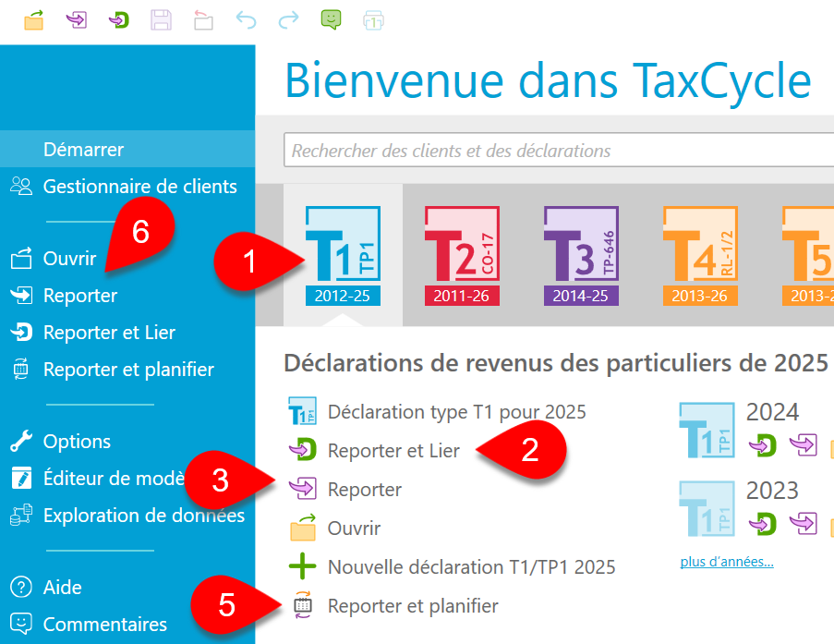Screen dimensions: 834x644
Task: Click the purple Reporter icon for 2024
Action: [x=804, y=445]
